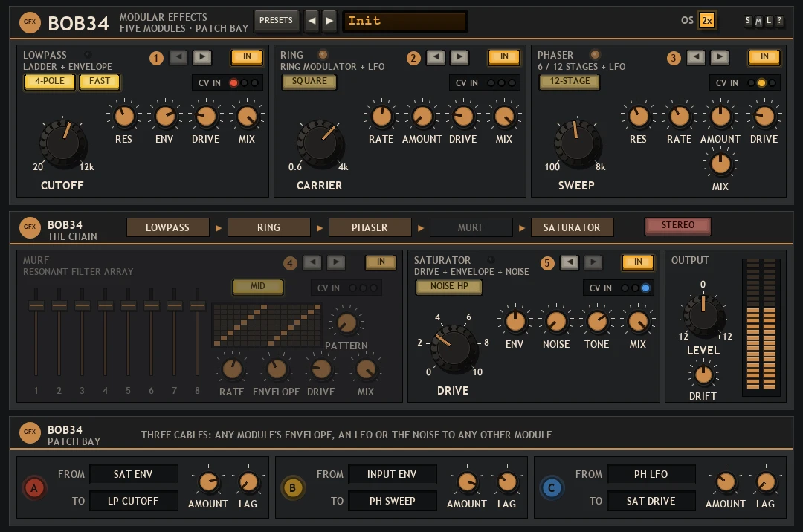Click the blue cable C badge

click(552, 487)
